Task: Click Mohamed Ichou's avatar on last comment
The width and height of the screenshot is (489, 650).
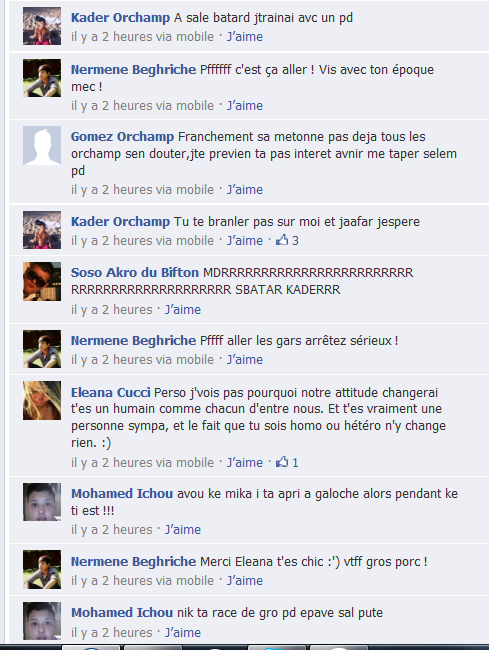Action: point(42,621)
